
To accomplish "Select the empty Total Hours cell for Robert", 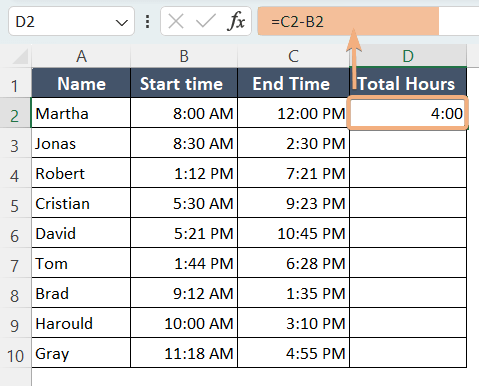I will tap(408, 173).
